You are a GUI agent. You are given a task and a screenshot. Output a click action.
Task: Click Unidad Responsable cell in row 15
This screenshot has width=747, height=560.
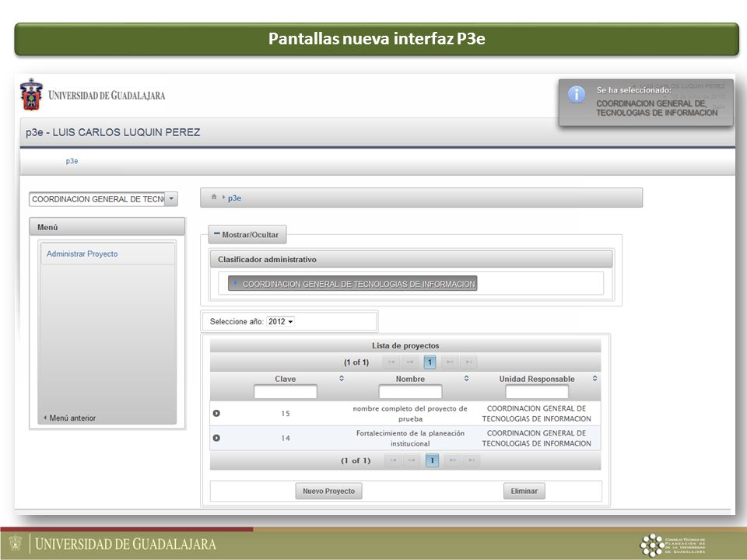pyautogui.click(x=536, y=413)
